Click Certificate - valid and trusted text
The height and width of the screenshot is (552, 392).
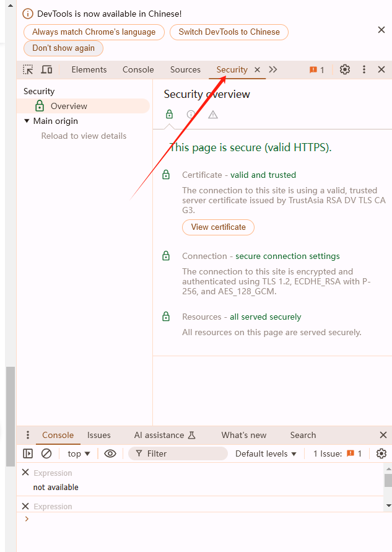coord(239,175)
